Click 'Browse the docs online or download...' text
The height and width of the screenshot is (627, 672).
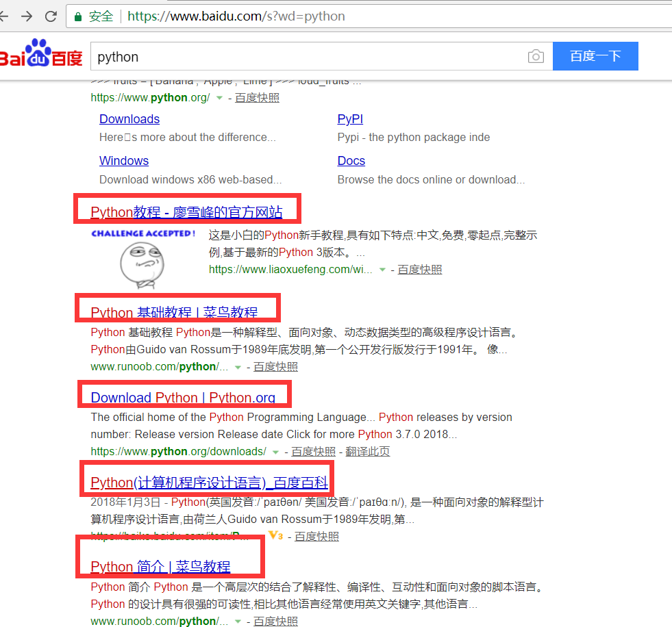pos(431,179)
